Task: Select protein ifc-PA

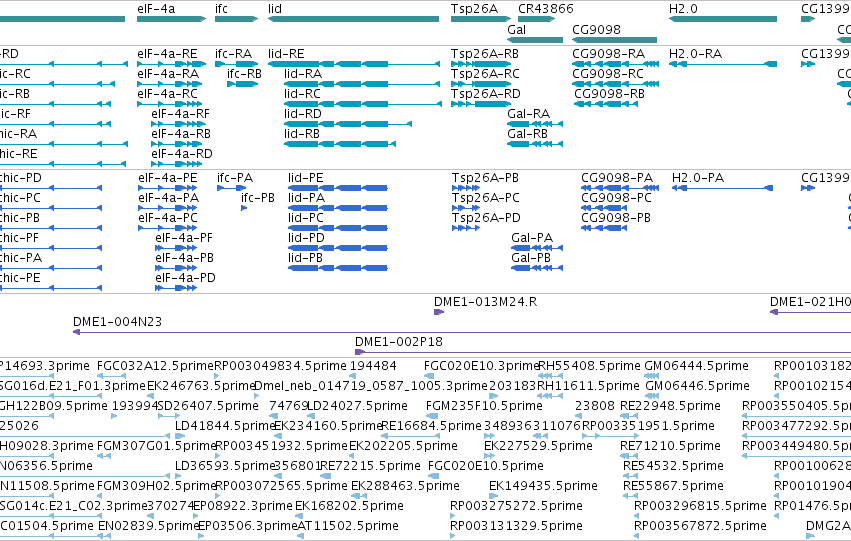Action: (232, 188)
